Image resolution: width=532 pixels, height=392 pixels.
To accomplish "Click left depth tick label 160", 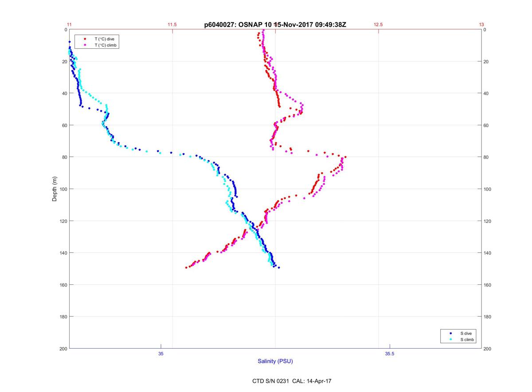I will 63,285.
